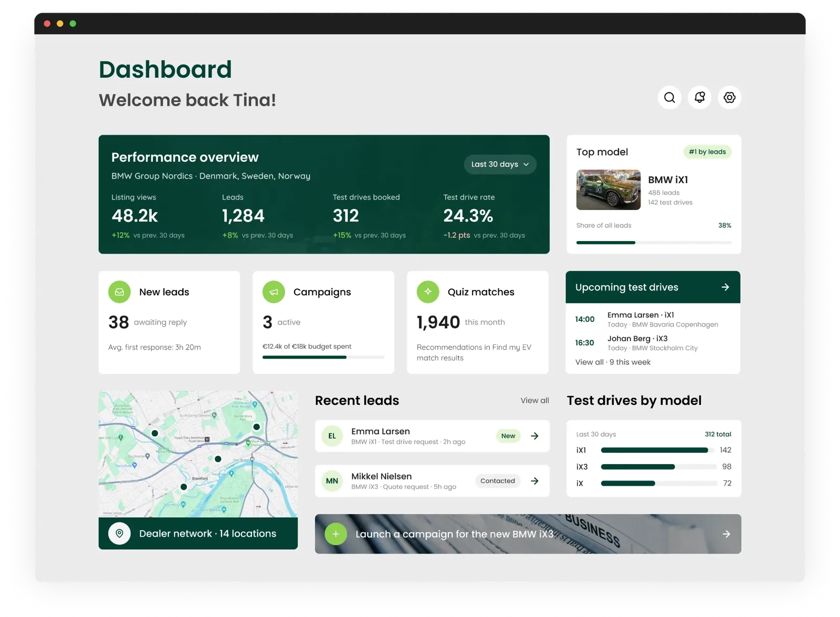The image size is (840, 617).
Task: Click Dealer network · 14 locations bar
Action: pos(198,534)
